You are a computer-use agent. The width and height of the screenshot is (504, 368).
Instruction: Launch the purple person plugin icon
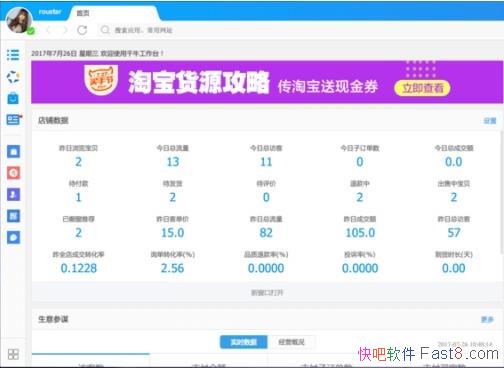click(13, 195)
